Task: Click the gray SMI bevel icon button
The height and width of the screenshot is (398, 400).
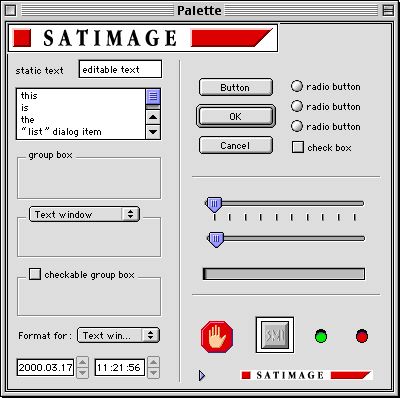Action: [275, 335]
